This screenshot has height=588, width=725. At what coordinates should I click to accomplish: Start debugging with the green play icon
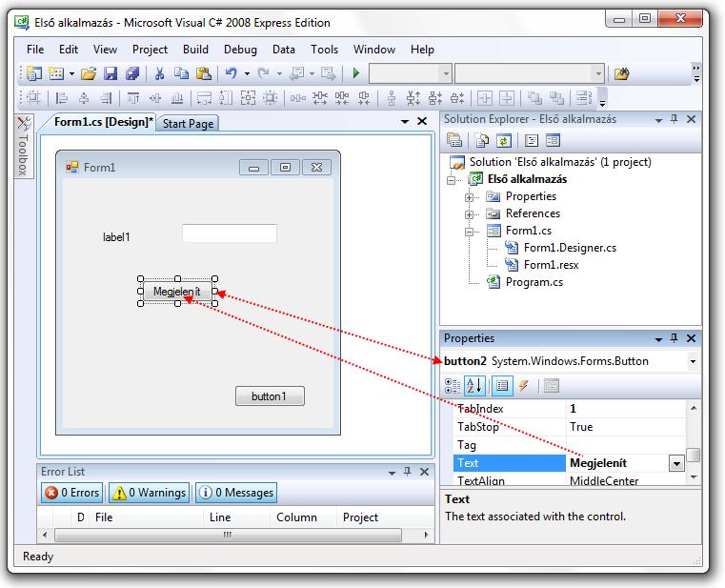pyautogui.click(x=355, y=73)
